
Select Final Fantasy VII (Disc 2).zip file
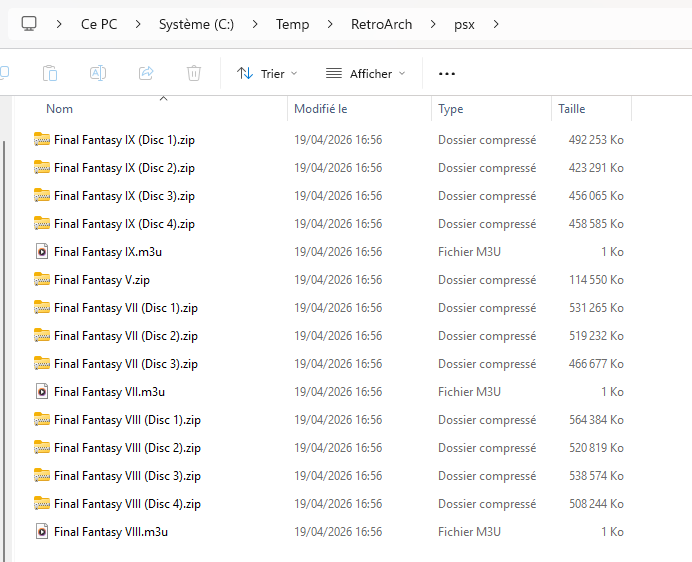pos(126,336)
